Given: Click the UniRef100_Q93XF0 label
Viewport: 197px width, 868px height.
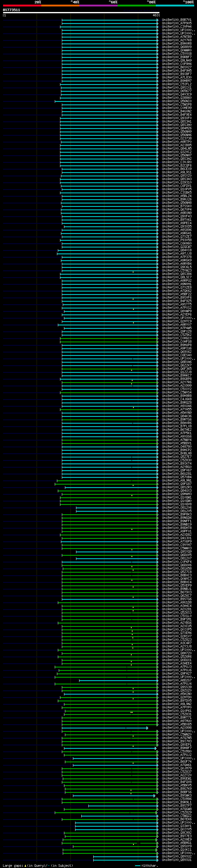Looking at the screenshot, I should tap(176, 118).
